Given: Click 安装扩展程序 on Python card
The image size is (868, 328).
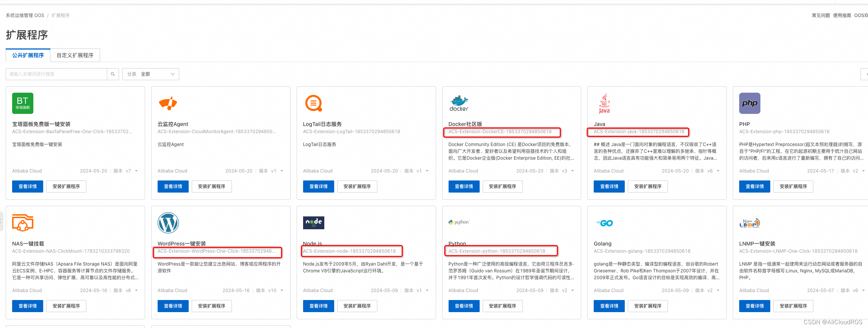Looking at the screenshot, I should 503,306.
